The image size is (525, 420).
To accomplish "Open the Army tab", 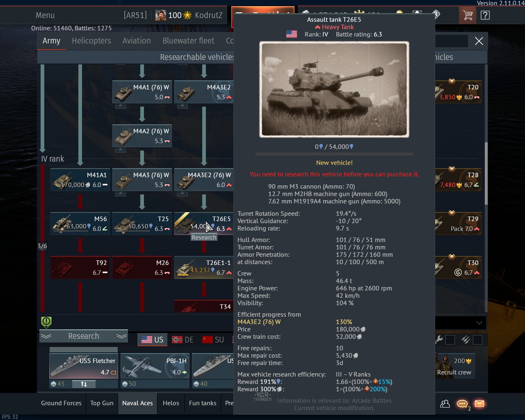I will pos(51,41).
